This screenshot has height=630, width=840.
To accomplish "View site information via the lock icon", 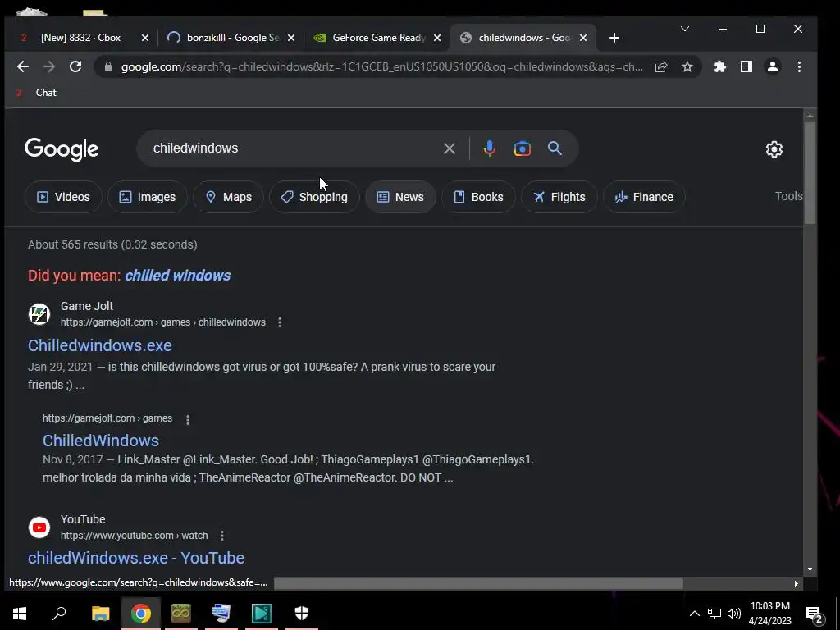I will 108,66.
